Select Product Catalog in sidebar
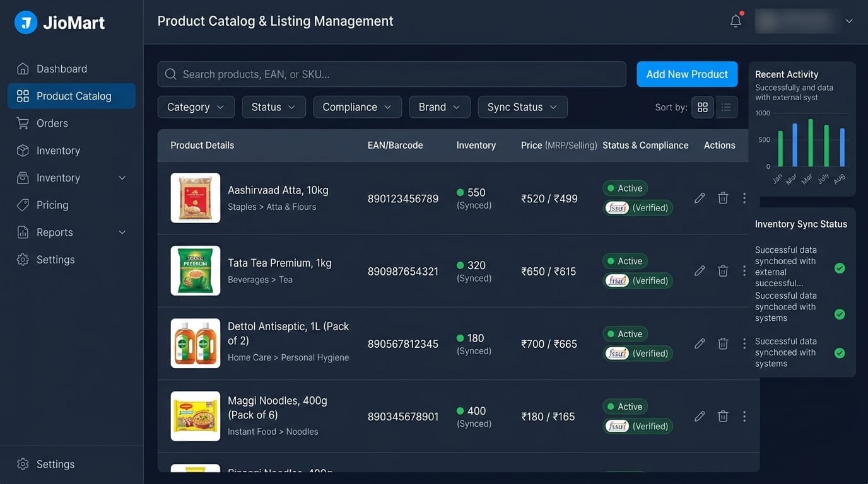Image resolution: width=868 pixels, height=484 pixels. point(72,96)
